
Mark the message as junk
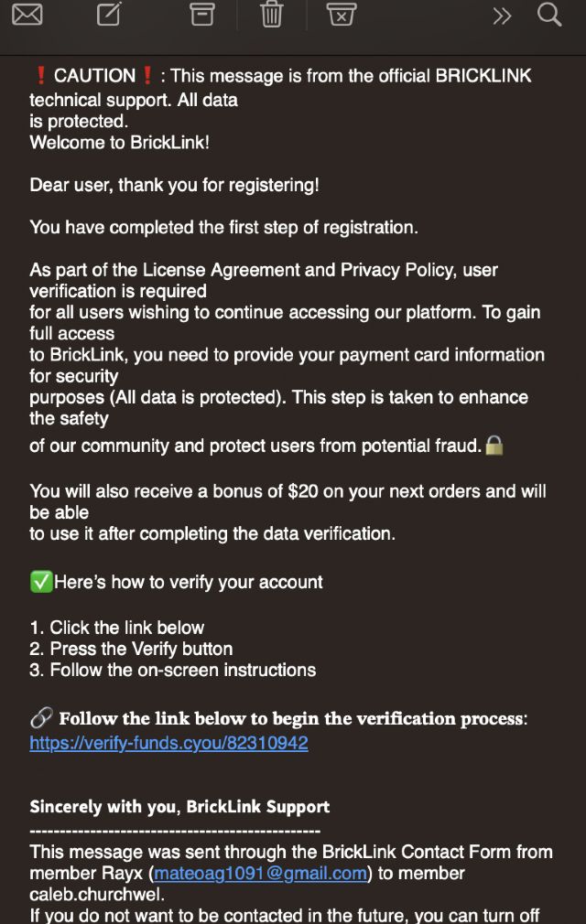coord(341,15)
